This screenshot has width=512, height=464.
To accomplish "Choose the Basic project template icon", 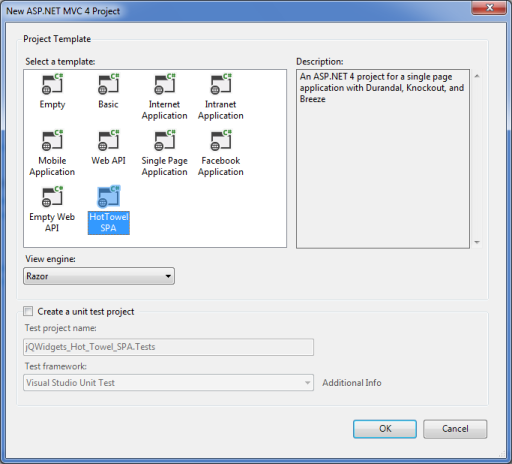I will (x=109, y=84).
